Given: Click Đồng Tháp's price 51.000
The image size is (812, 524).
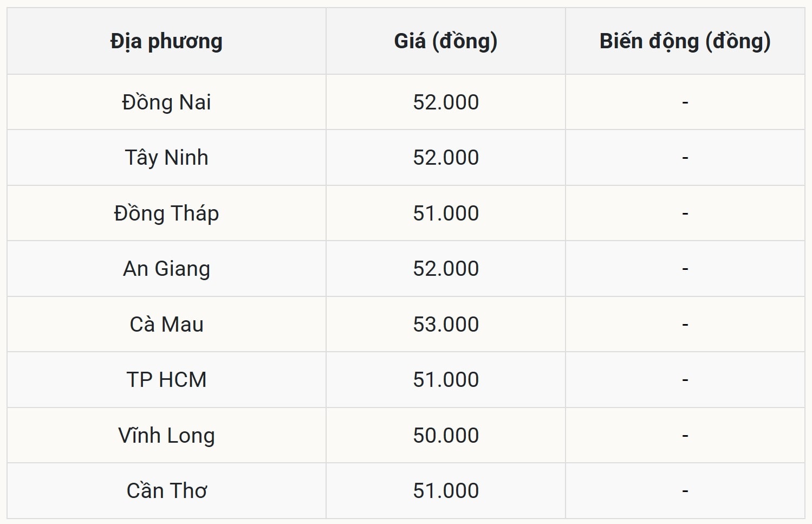Looking at the screenshot, I should [446, 214].
